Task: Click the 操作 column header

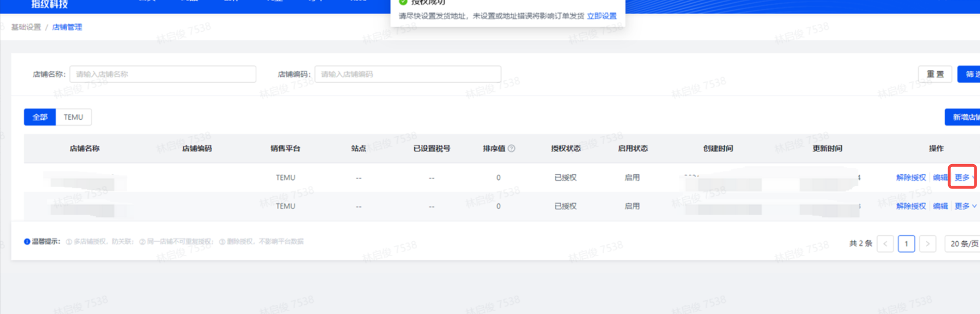Action: coord(936,148)
